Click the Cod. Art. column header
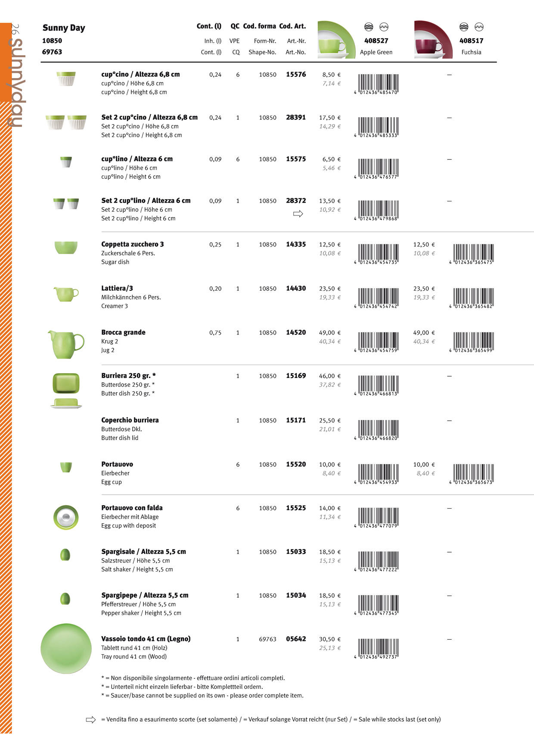Image resolution: width=534 pixels, height=756 pixels. click(292, 26)
